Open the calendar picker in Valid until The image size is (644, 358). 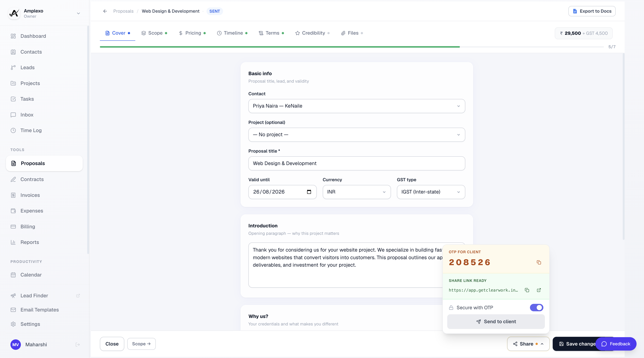coord(309,192)
